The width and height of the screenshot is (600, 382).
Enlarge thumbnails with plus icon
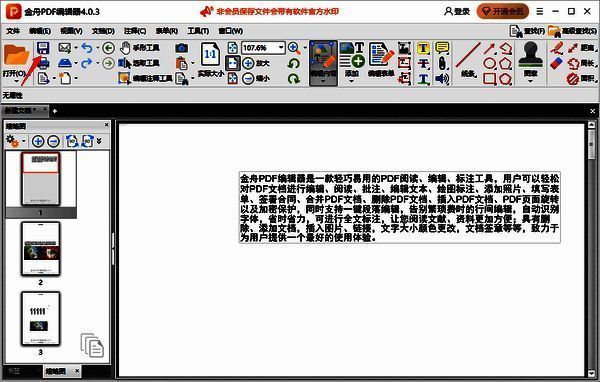point(38,141)
